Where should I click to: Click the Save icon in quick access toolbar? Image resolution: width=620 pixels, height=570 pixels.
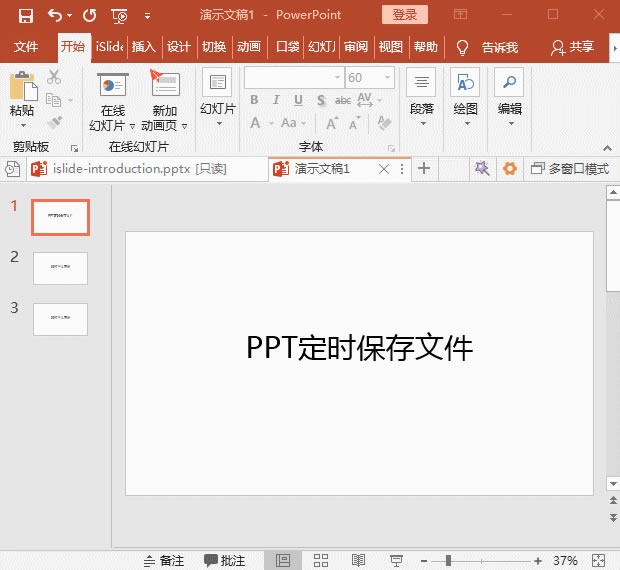(25, 16)
